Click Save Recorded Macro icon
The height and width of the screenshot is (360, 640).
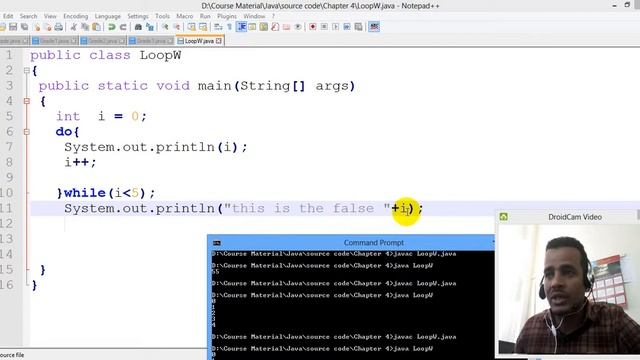pos(358,27)
